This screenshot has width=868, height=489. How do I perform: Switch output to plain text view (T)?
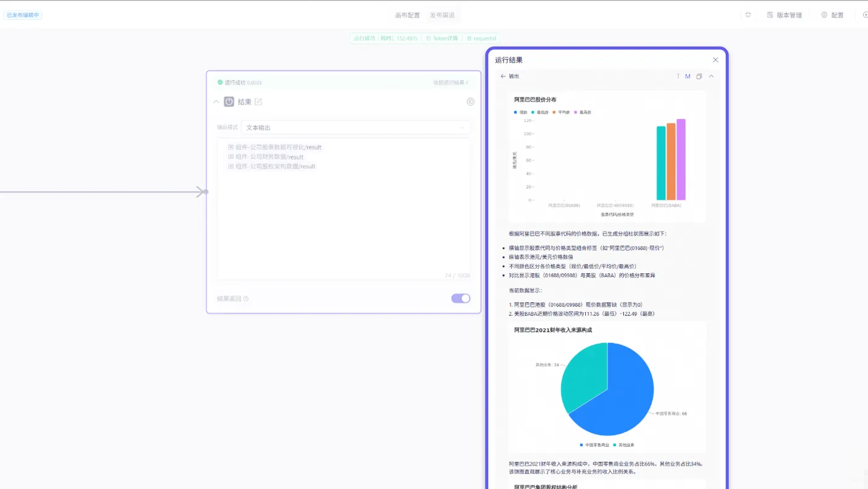[678, 76]
